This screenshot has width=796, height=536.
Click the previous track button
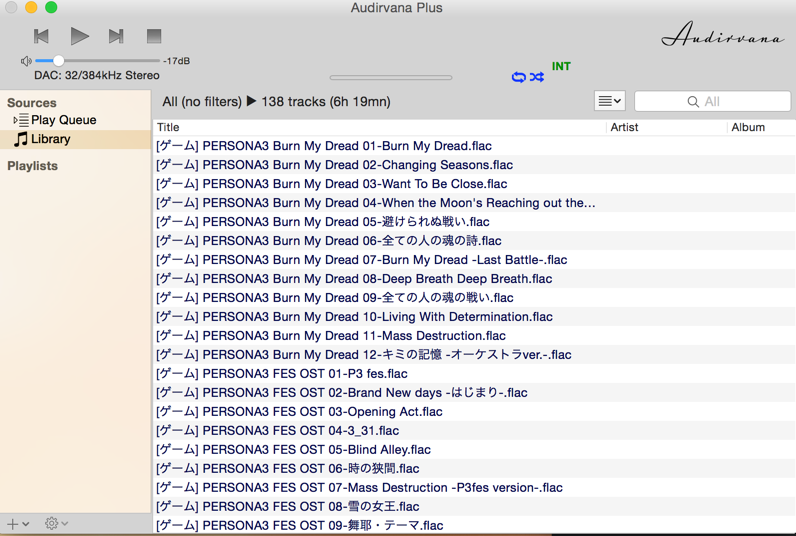pos(41,36)
